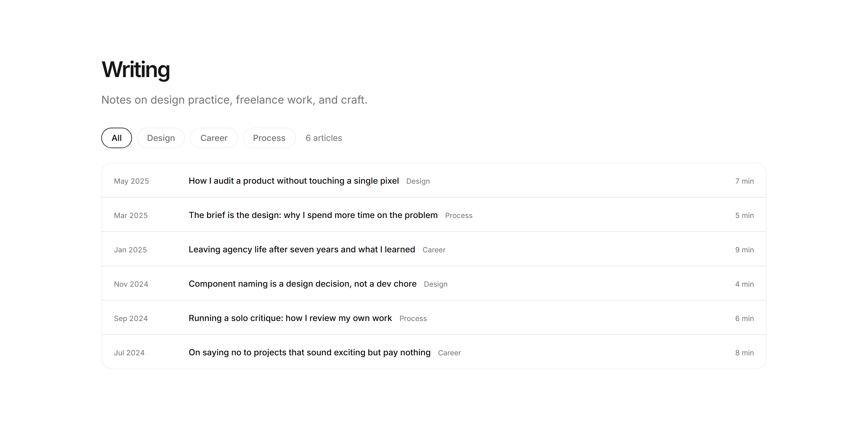The width and height of the screenshot is (868, 427).
Task: Click the '4 min' reading time
Action: click(744, 284)
